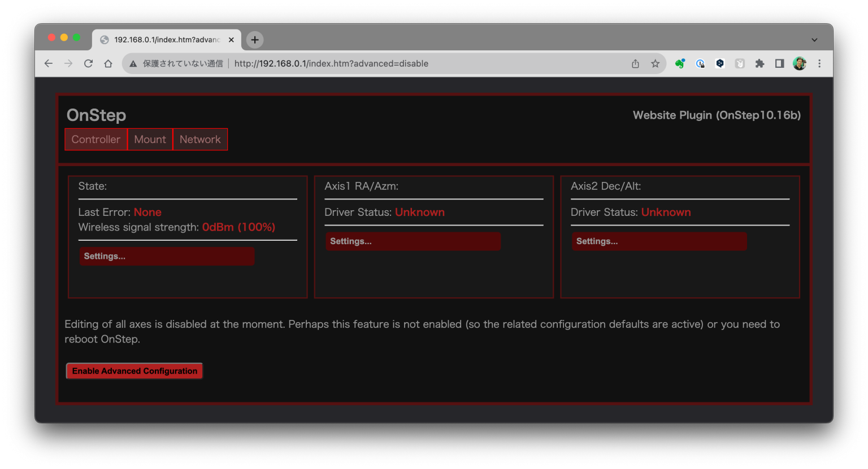868x469 pixels.
Task: Toggle the browser side panel
Action: point(779,64)
